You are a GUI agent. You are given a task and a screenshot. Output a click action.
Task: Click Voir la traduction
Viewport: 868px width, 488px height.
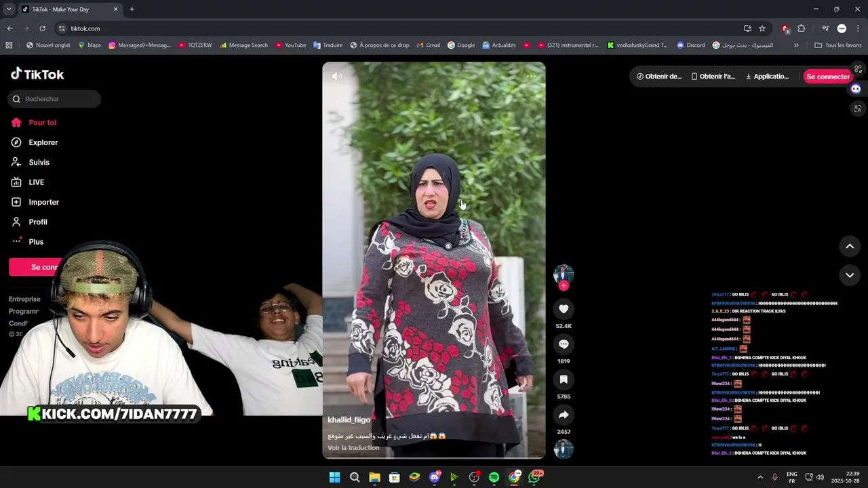tap(353, 448)
